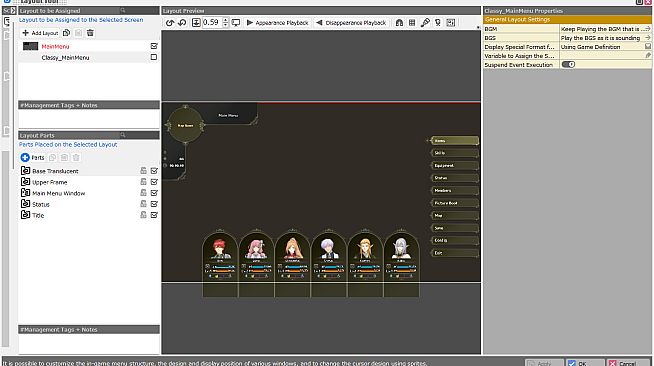Viewport: 654px width, 366px height.
Task: Toggle lock icon for Main Menu Window
Action: 143,193
